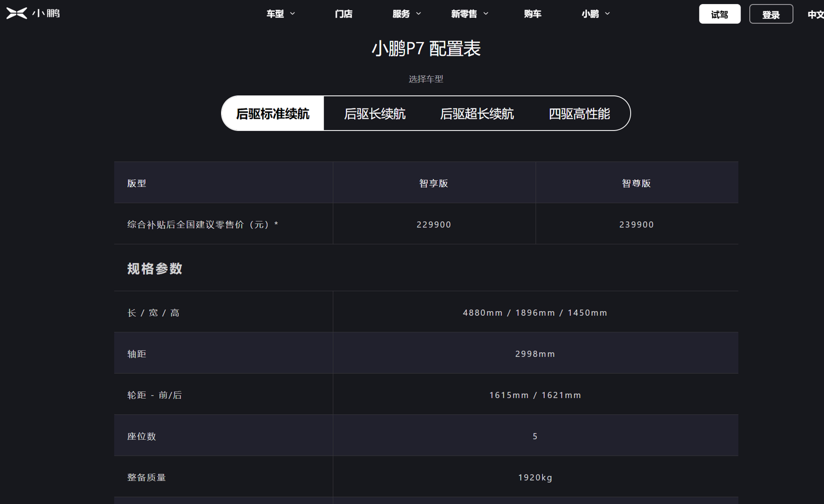
Task: Click the price value 239900
Action: (637, 224)
